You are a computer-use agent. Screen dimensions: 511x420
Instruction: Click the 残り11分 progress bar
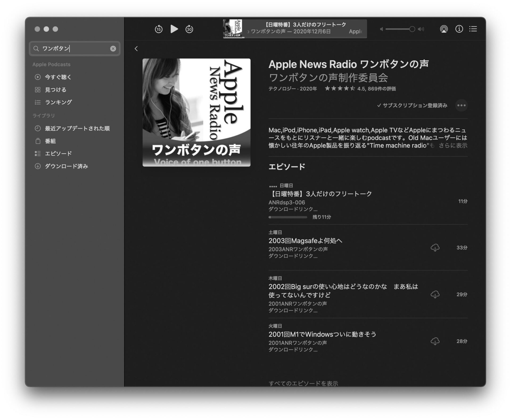(x=288, y=217)
